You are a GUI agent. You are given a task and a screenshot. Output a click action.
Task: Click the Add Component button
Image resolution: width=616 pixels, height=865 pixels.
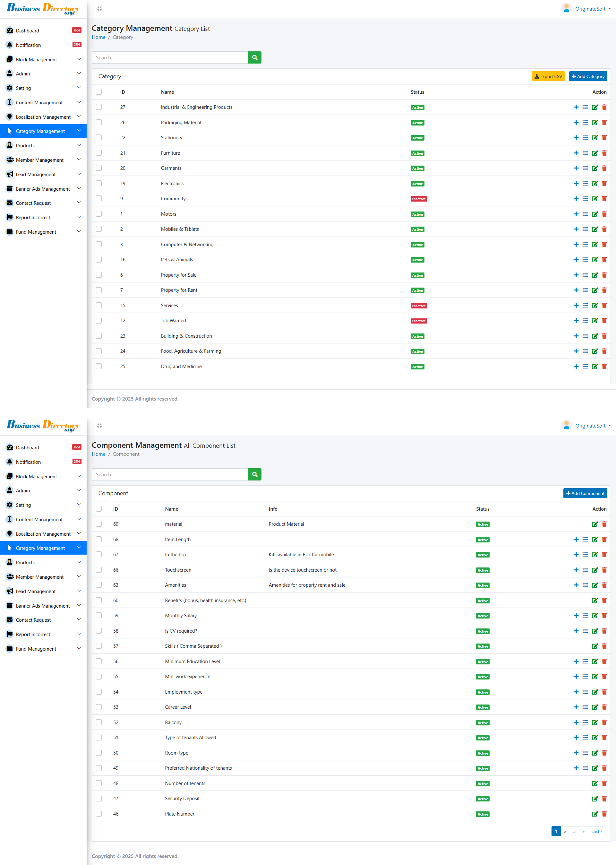coord(585,493)
